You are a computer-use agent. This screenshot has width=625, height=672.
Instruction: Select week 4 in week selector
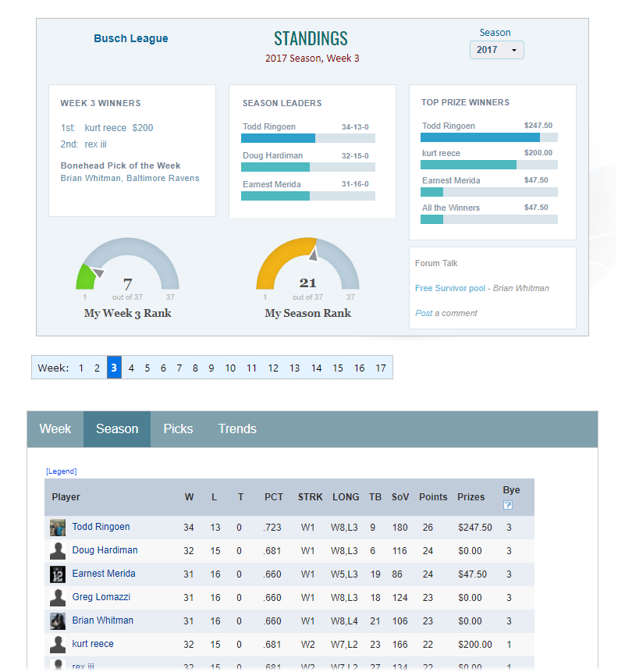coord(131,368)
